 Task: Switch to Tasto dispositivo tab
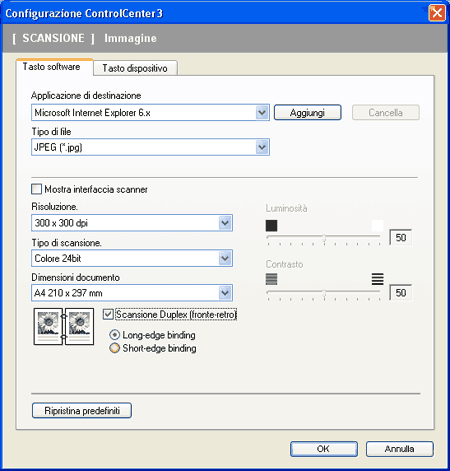coord(135,68)
